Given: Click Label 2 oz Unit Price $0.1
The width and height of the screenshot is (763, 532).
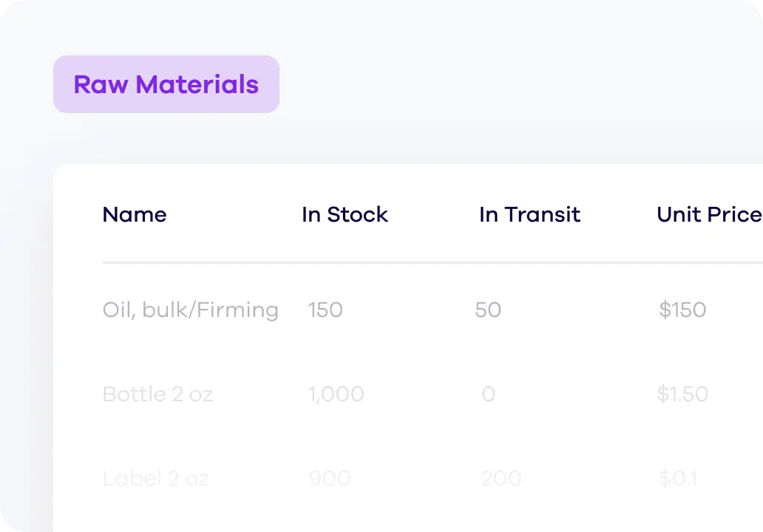Looking at the screenshot, I should [678, 479].
